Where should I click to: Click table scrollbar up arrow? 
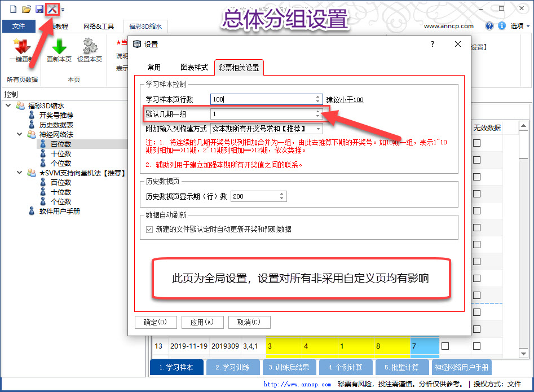pyautogui.click(x=523, y=126)
